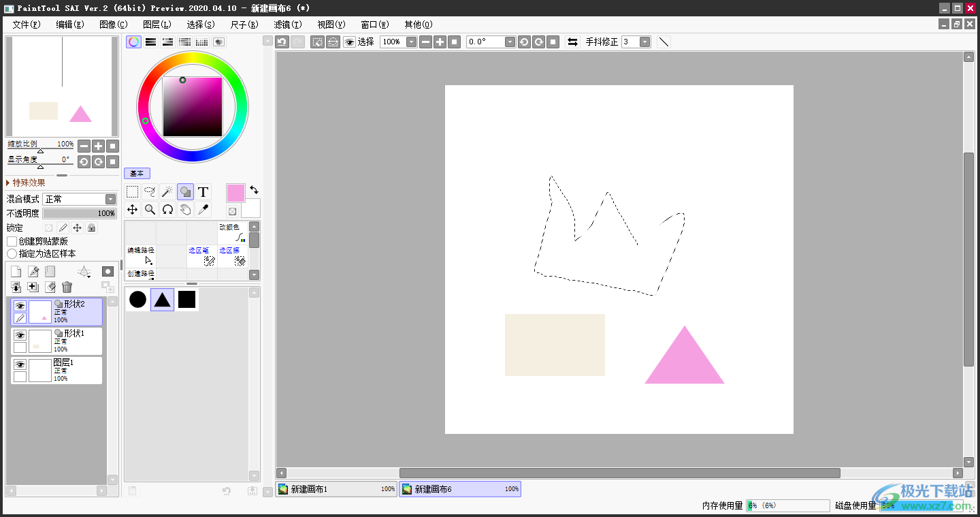Rotate view counterclockwise in toolbar
The image size is (980, 517).
pos(524,42)
